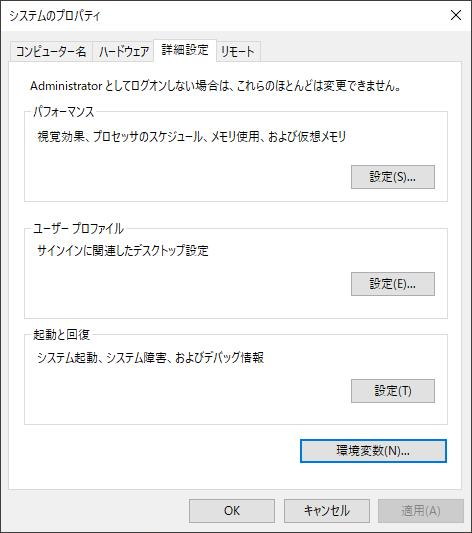Click the Administrator logon notice text
Screen dimensions: 472x533
[215, 86]
